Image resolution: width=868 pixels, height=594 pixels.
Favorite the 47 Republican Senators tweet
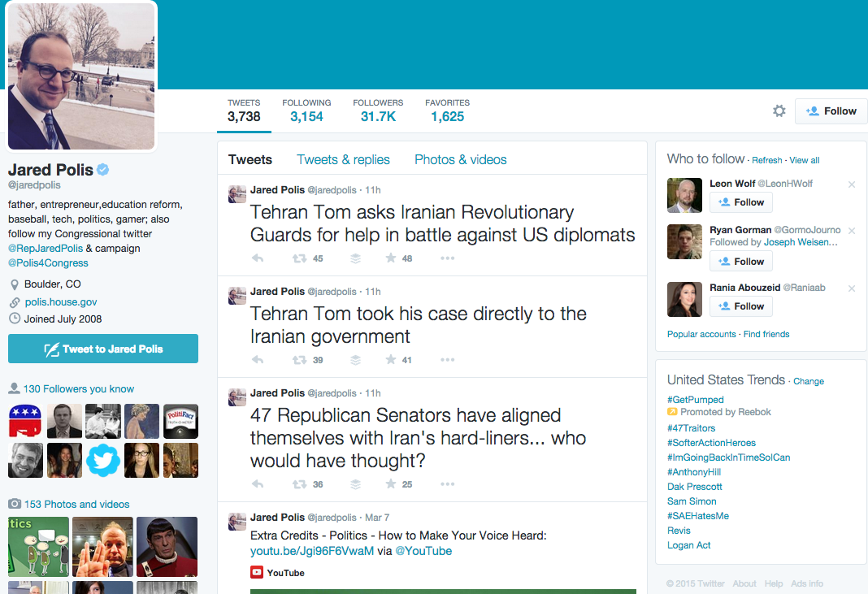[x=391, y=484]
